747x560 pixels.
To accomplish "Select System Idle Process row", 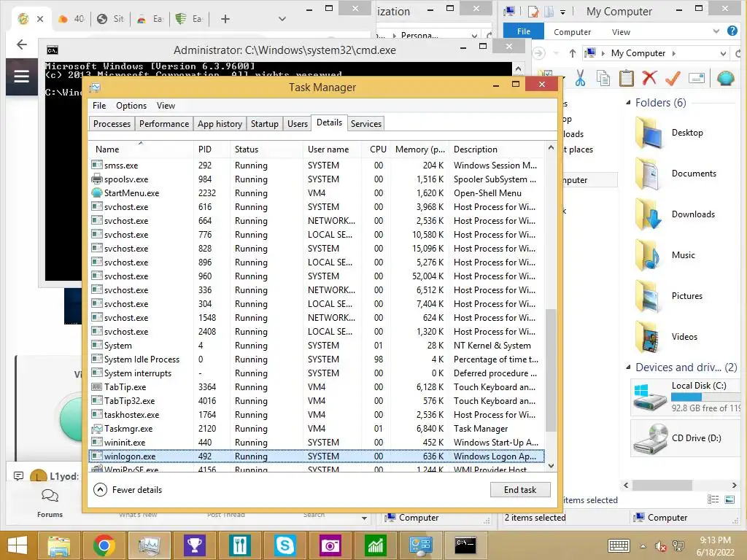I will point(317,359).
